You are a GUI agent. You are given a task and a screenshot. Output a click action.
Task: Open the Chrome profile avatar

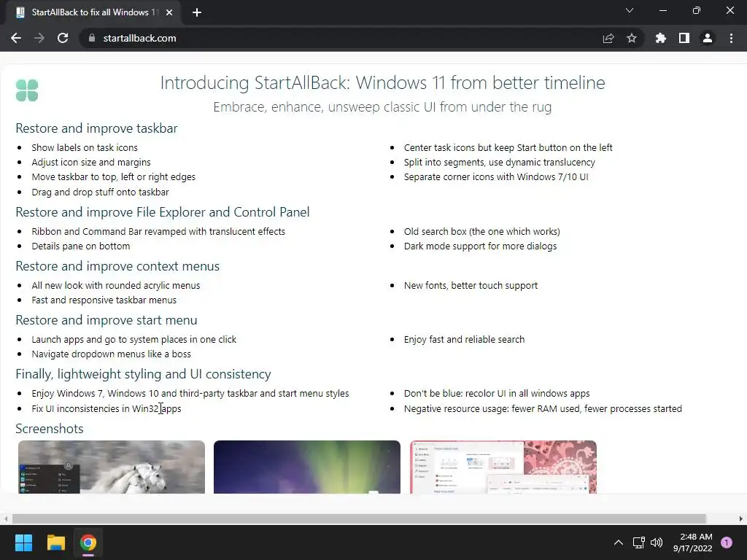click(708, 38)
